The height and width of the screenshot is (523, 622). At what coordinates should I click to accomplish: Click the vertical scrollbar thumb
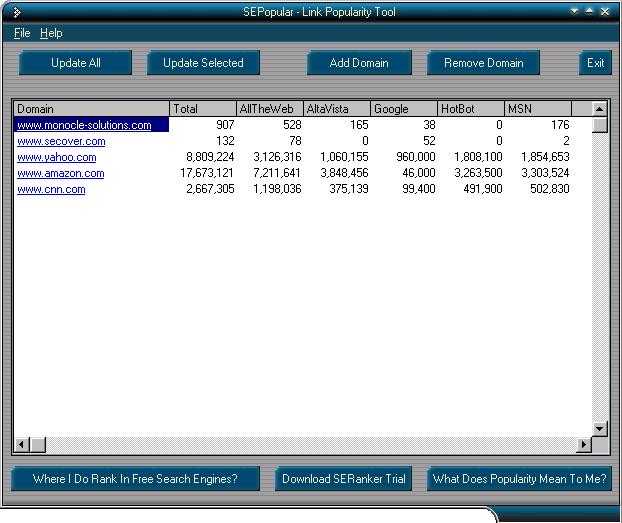599,125
